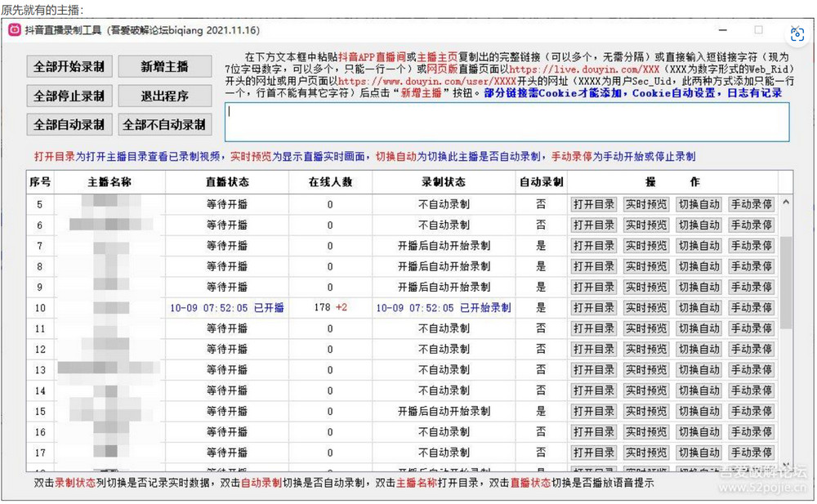This screenshot has width=817, height=504.
Task: Click the 直播状态 column header
Action: point(227,182)
